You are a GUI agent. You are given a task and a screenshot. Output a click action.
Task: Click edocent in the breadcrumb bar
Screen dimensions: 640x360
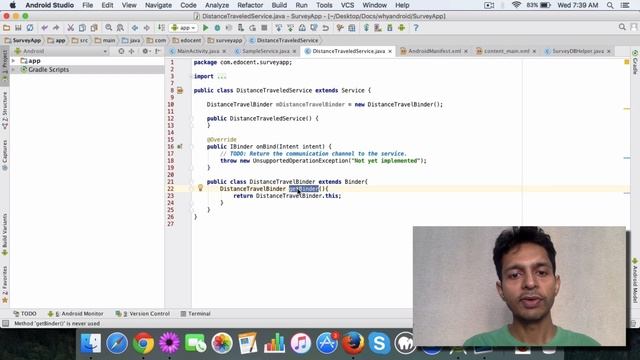(187, 40)
